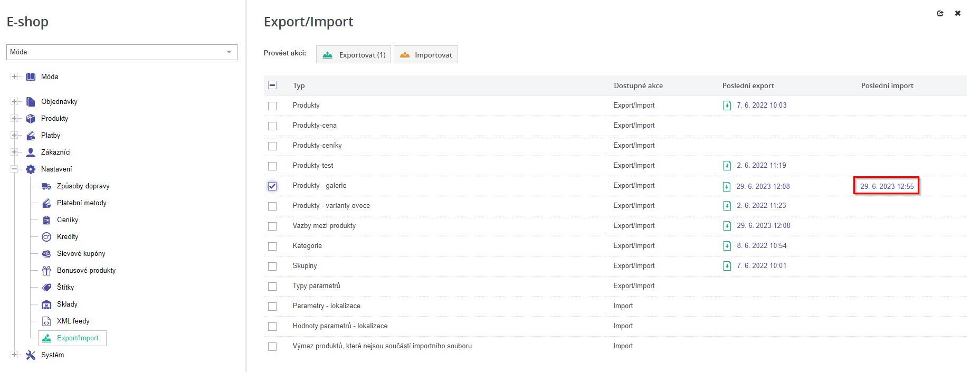
Task: Click the Ceníky clipboard icon
Action: [46, 220]
